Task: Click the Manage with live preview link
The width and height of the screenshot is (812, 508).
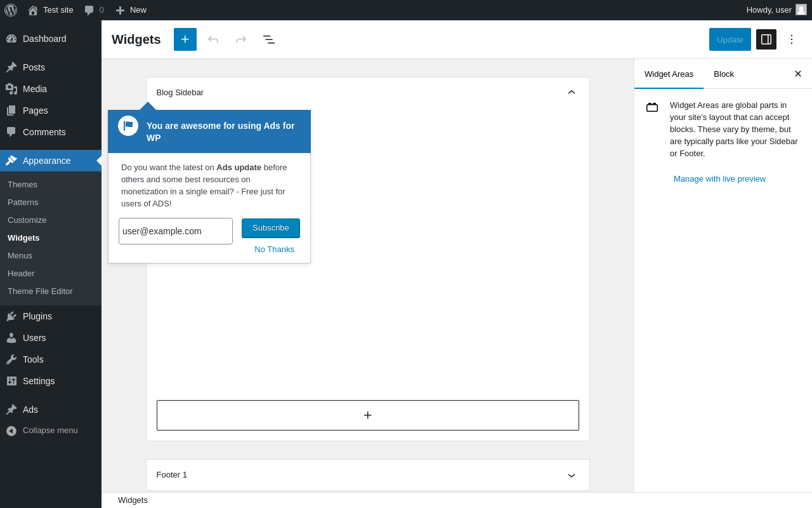Action: coord(719,179)
